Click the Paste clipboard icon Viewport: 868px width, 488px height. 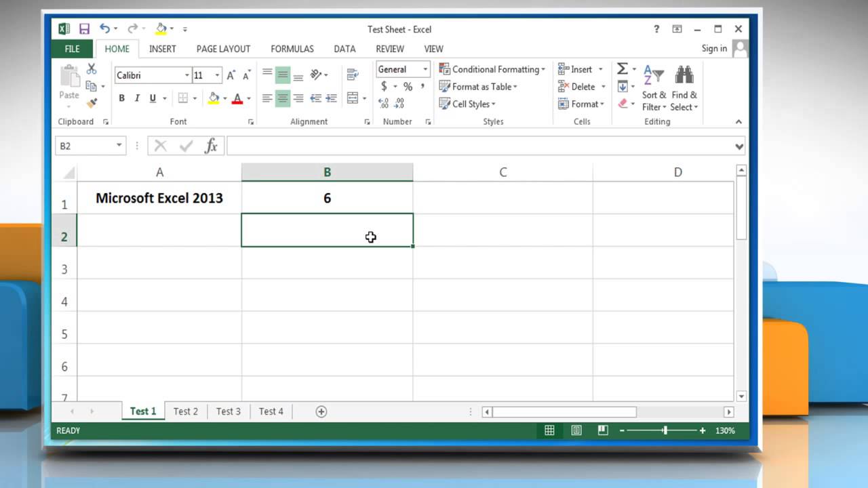69,76
